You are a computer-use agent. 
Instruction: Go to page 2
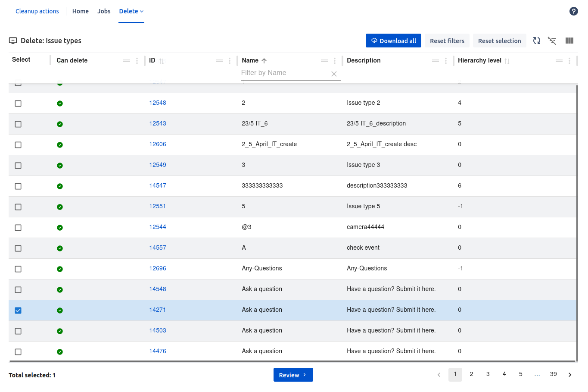point(472,374)
